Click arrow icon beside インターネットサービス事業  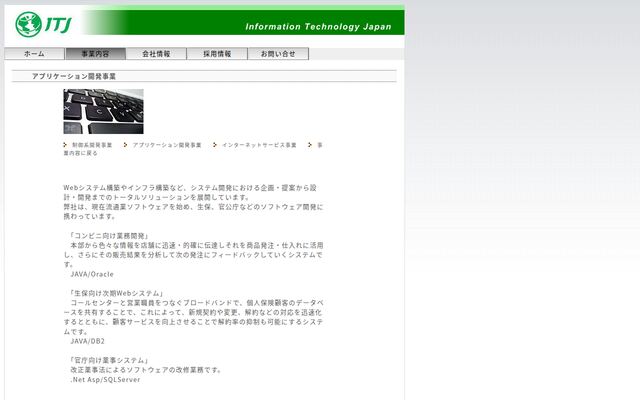(215, 144)
